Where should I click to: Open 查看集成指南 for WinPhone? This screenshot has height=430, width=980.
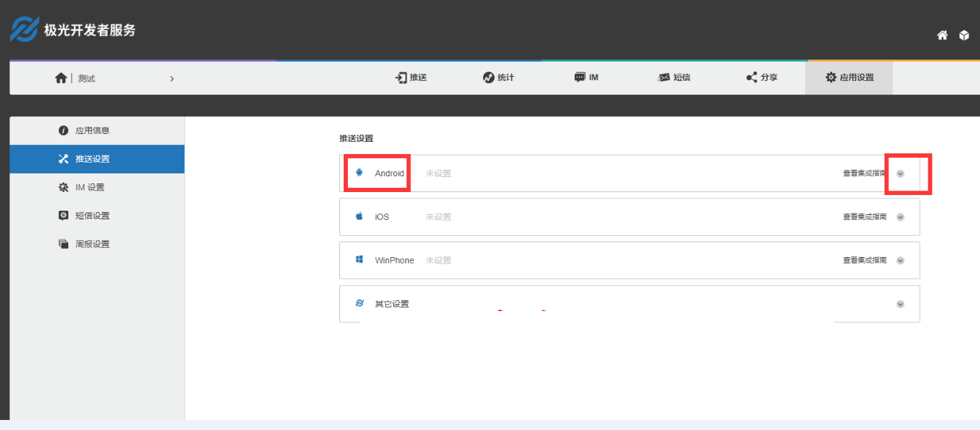pos(864,261)
